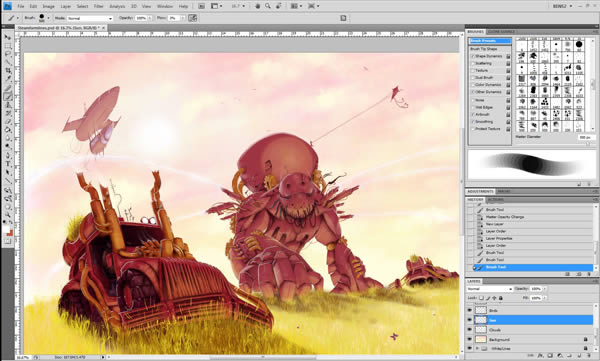Select the Eraser tool
The height and width of the screenshot is (361, 600).
coord(7,122)
